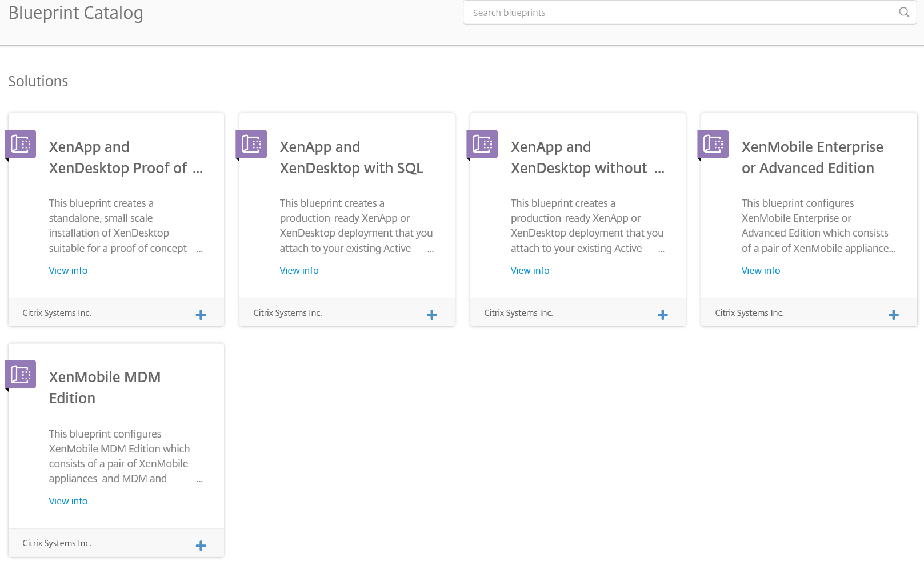Open View info for XenDesktop without SQL
924x565 pixels.
(530, 271)
